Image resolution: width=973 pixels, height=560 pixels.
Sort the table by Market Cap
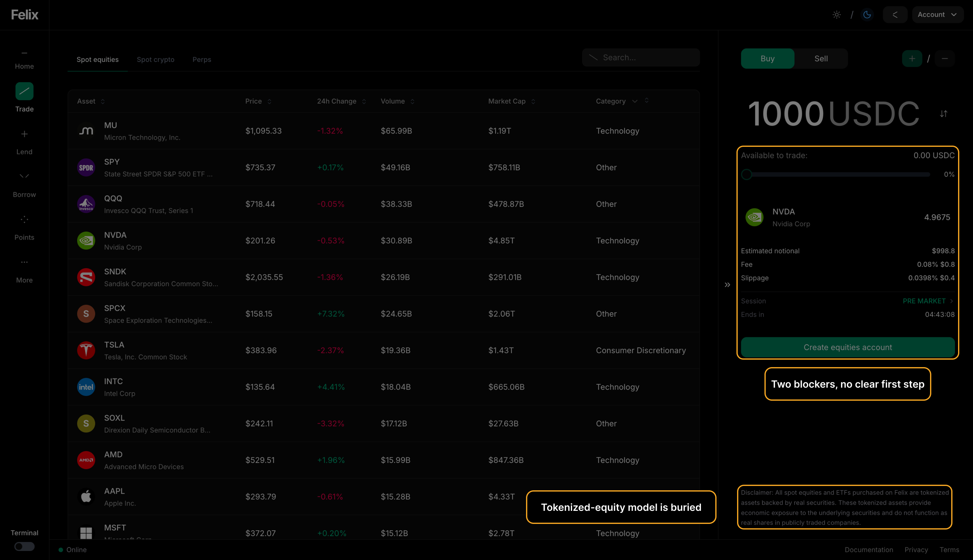512,101
